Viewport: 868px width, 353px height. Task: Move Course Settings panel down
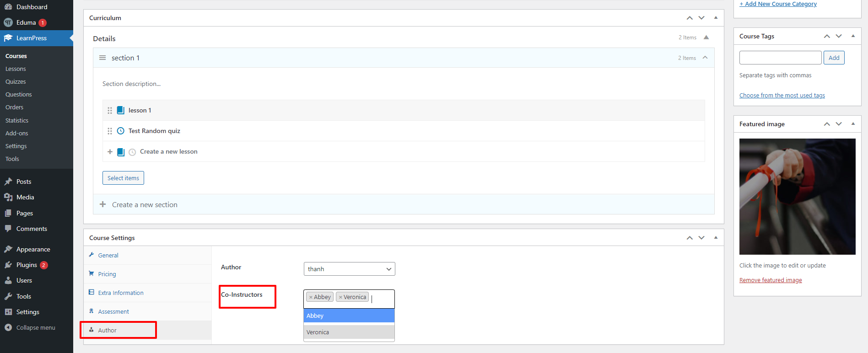[701, 238]
